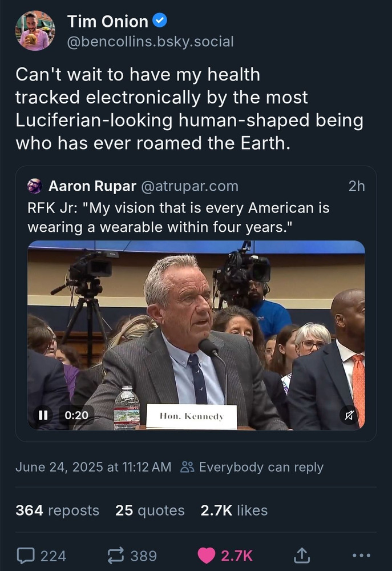Unmute the video with the speaker icon
Viewport: 392px width, 571px height.
click(349, 415)
